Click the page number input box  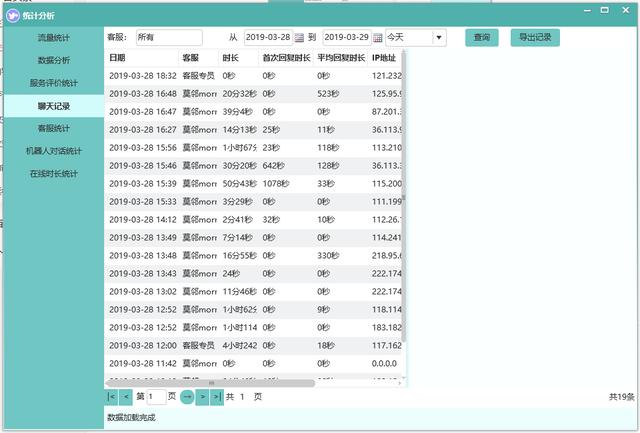[x=156, y=397]
